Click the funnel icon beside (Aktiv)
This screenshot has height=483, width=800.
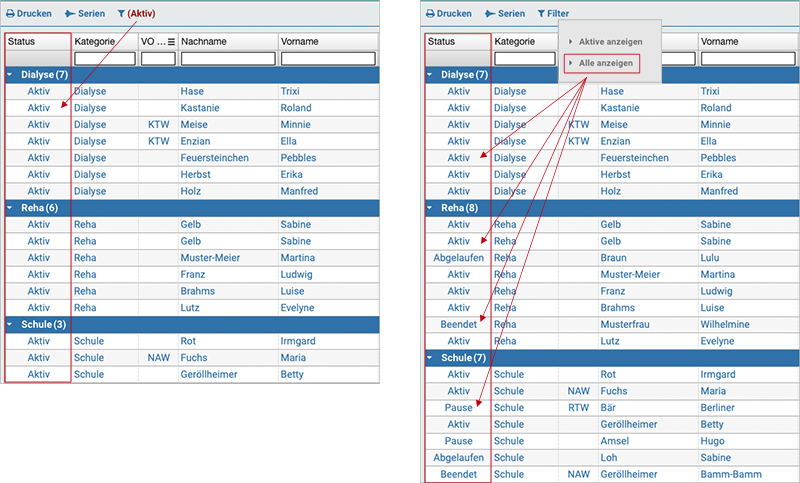[121, 14]
